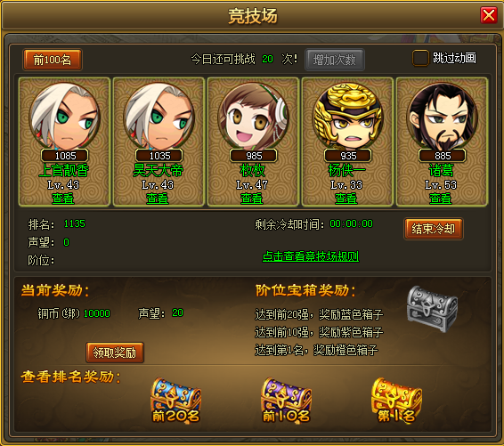Click 查看 under 杨侠一
Viewport: 504px width, 446px height.
pyautogui.click(x=346, y=199)
